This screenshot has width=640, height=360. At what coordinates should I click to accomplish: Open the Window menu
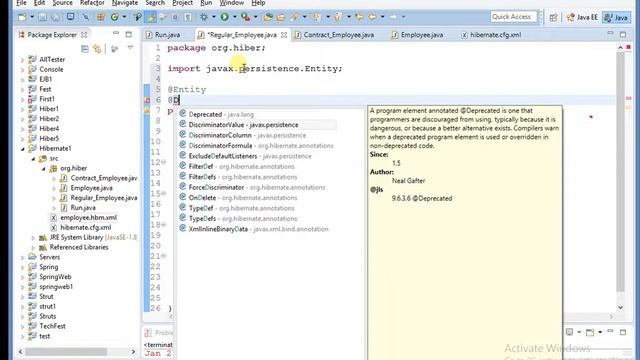tap(232, 3)
